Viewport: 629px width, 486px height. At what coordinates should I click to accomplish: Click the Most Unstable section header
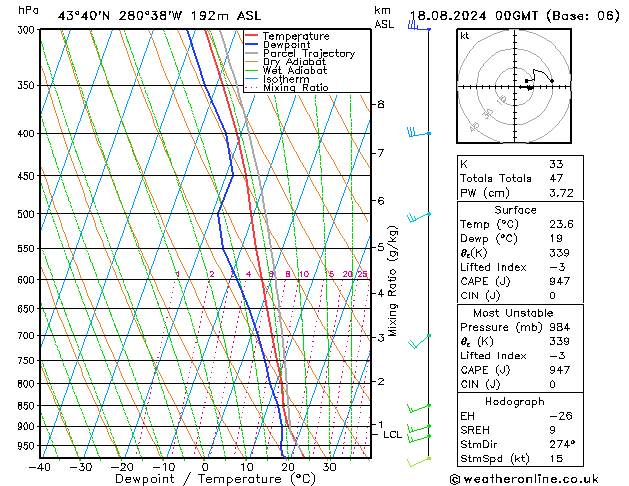coord(516,313)
